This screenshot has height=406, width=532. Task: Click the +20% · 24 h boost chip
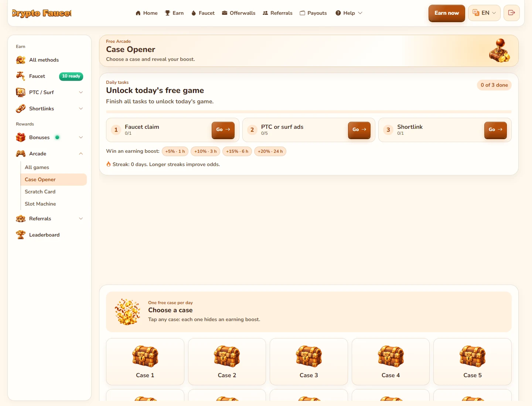270,151
